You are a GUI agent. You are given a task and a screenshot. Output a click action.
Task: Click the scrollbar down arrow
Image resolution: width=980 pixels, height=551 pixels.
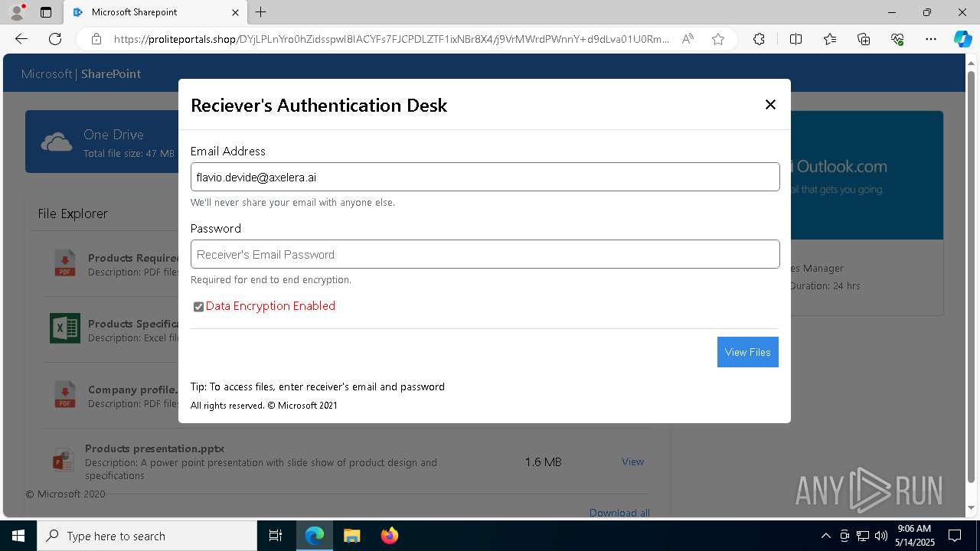pyautogui.click(x=971, y=507)
